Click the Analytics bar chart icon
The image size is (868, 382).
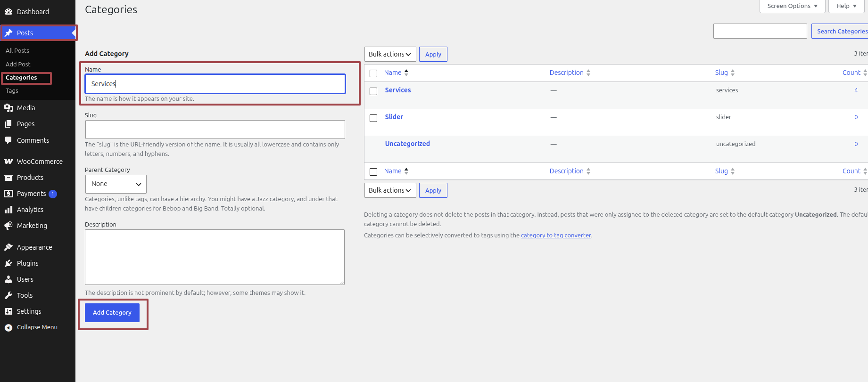[x=8, y=210]
